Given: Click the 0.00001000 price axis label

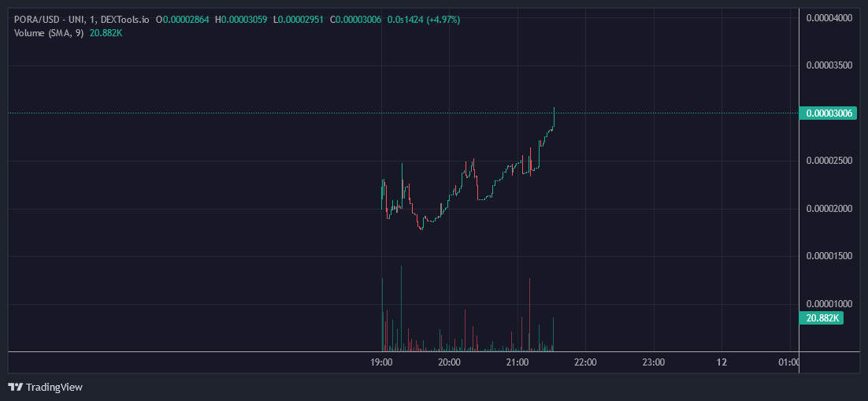Looking at the screenshot, I should tap(829, 304).
